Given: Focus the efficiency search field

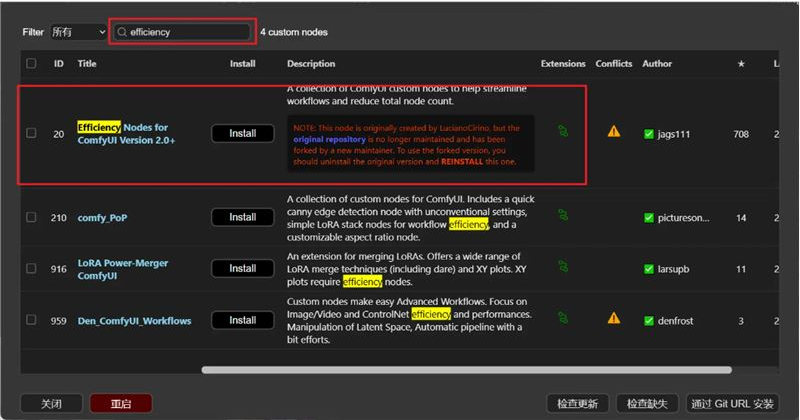Looking at the screenshot, I should 182,32.
